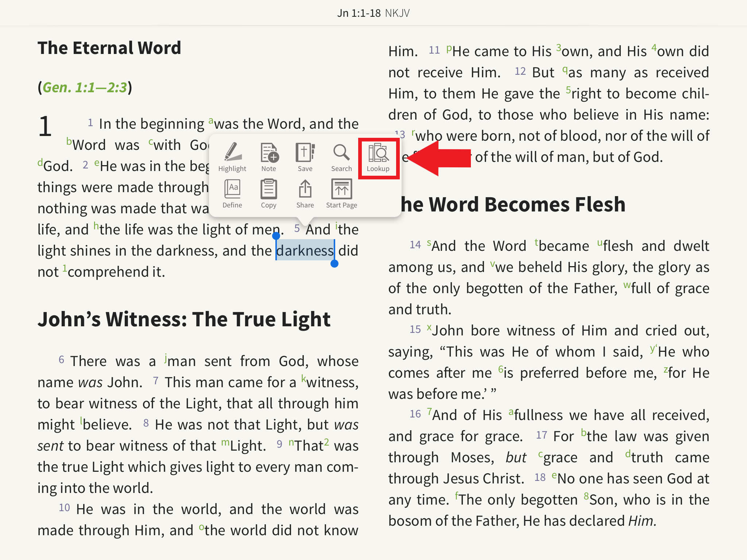Tap the lower selection handle after darkness

[334, 264]
